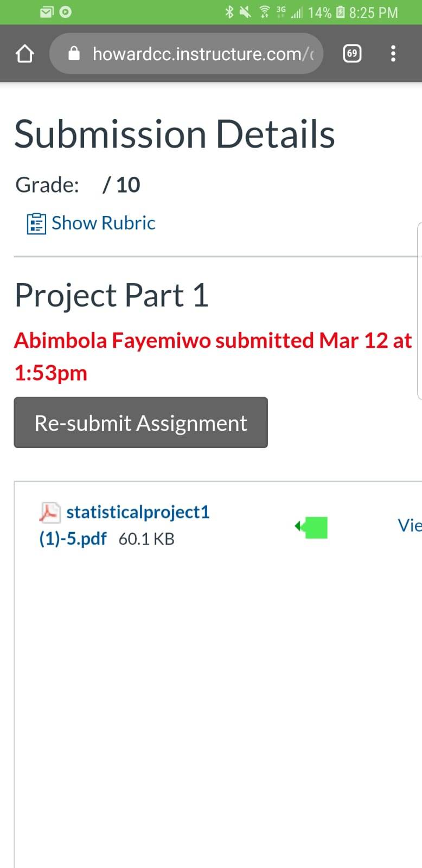Tap the rubric clipboard icon

[36, 224]
